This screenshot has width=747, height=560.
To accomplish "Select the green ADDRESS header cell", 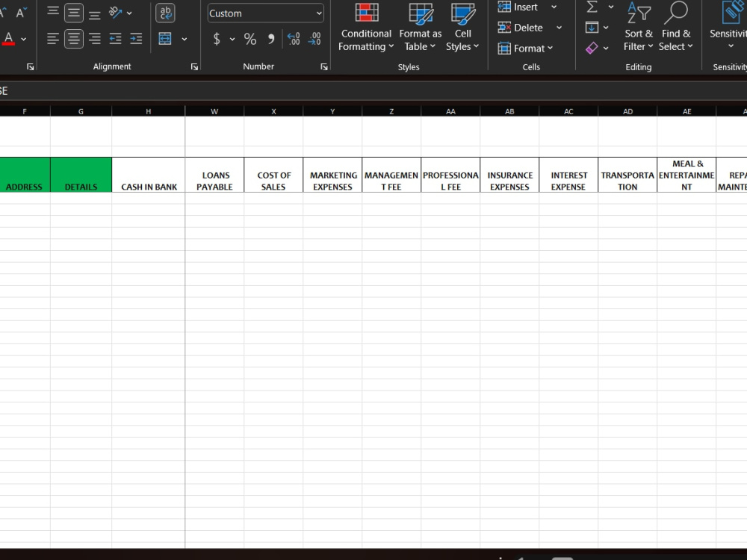I will (25, 175).
